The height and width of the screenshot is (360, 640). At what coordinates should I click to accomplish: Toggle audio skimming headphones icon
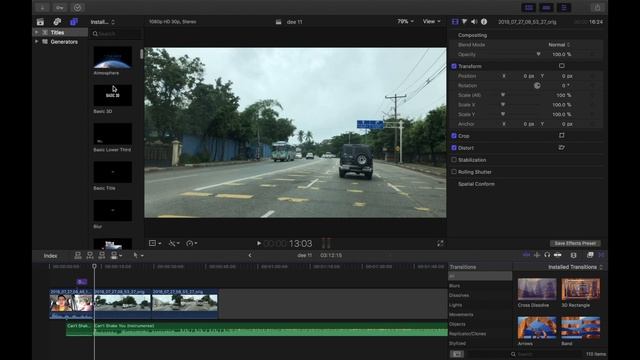[x=547, y=255]
